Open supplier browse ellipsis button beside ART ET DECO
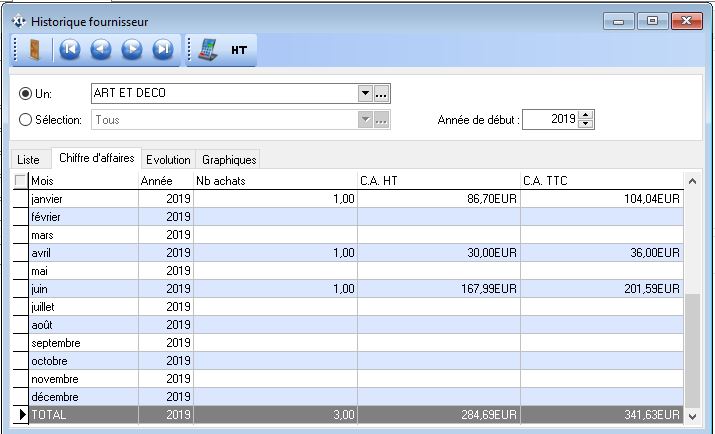 pyautogui.click(x=381, y=94)
